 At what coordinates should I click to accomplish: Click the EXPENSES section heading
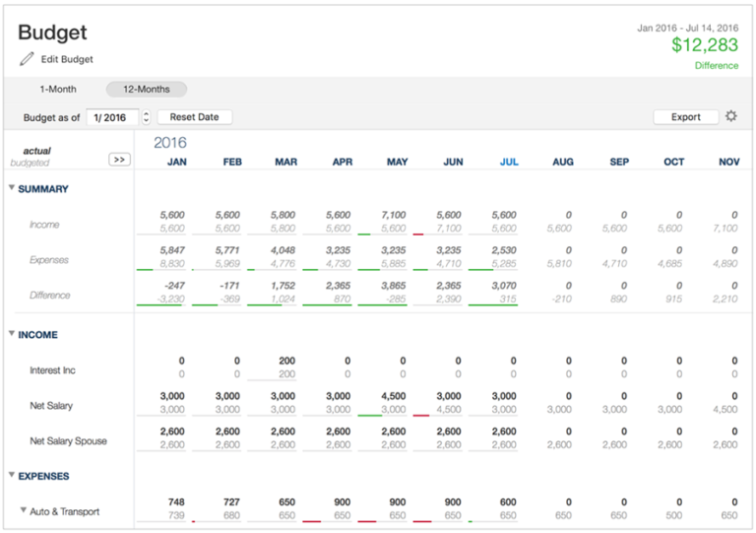click(x=44, y=476)
